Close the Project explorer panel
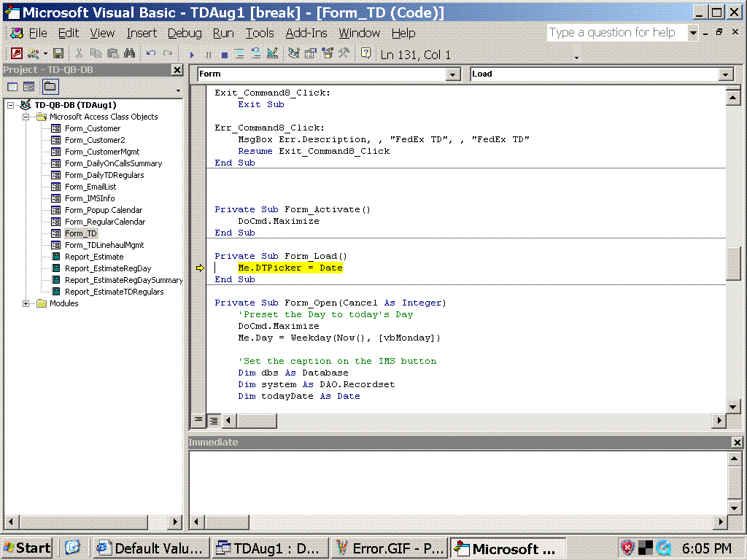The image size is (747, 560). point(177,70)
